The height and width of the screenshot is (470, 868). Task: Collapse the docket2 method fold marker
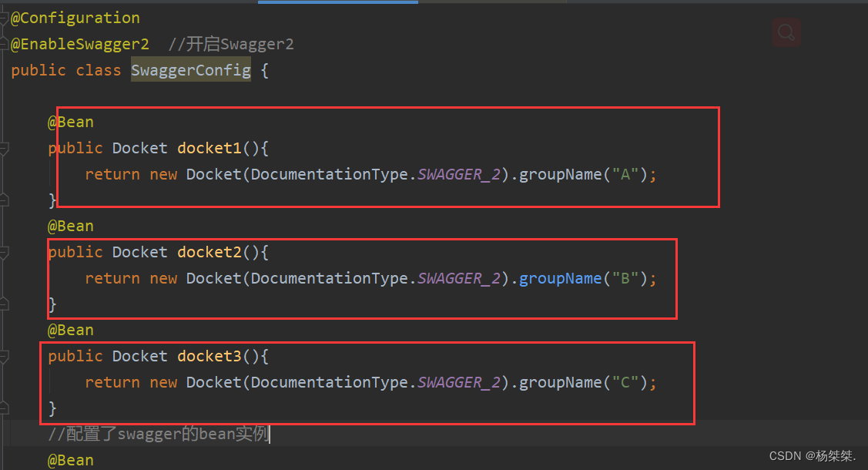coord(4,253)
